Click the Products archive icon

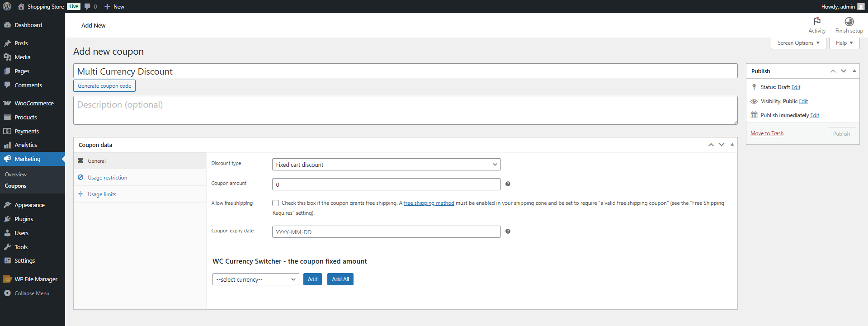pos(7,117)
